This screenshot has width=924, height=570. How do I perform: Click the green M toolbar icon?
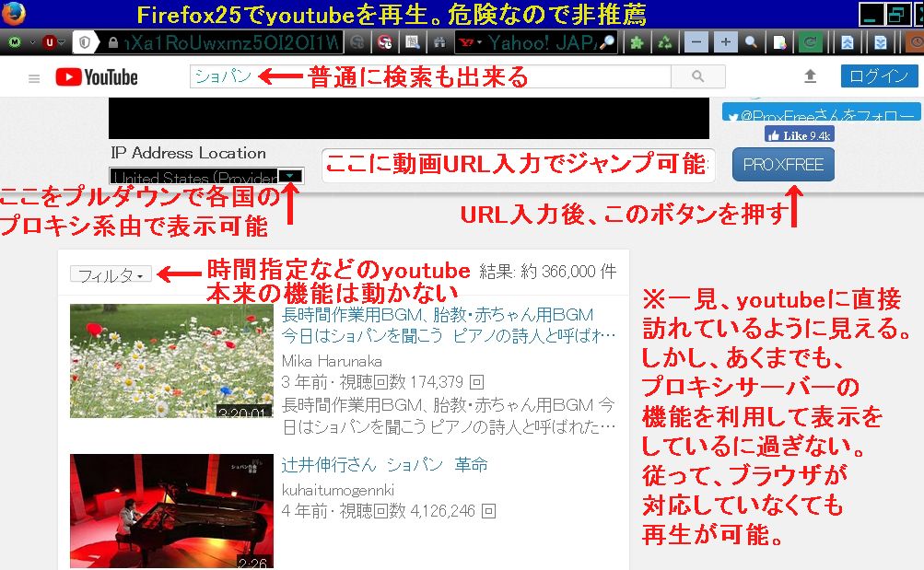pos(15,42)
